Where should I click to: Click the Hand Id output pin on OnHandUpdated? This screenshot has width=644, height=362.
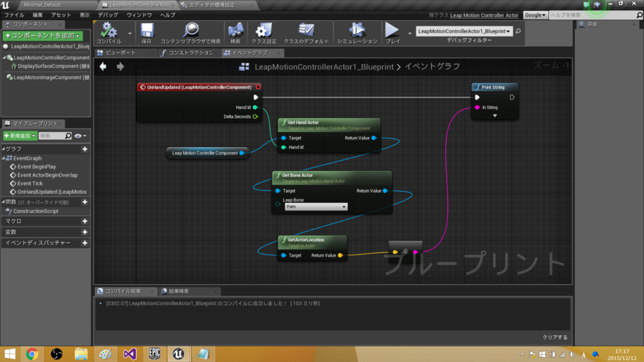click(255, 107)
